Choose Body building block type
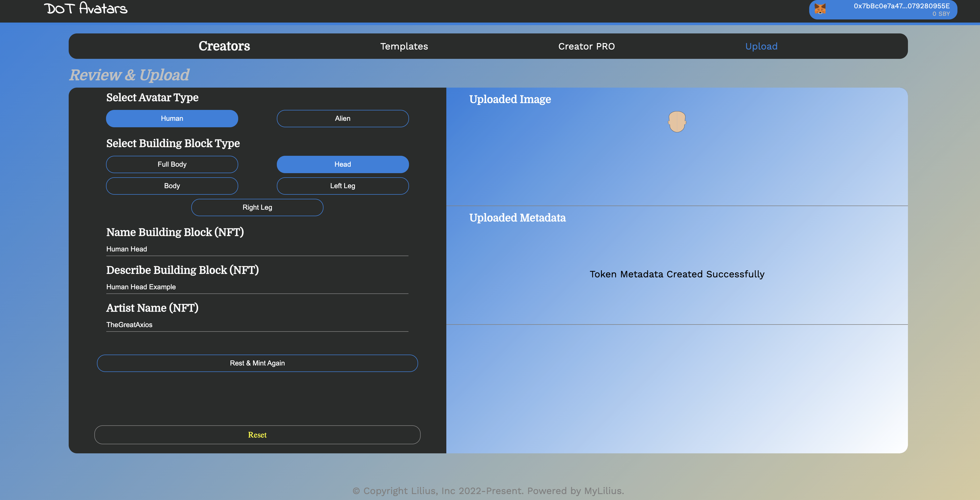 172,186
